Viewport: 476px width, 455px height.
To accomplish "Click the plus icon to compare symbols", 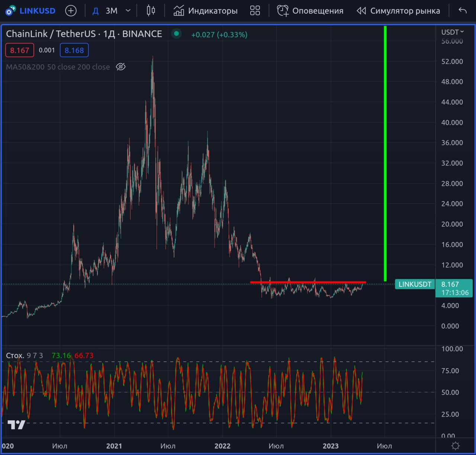I will tap(71, 11).
